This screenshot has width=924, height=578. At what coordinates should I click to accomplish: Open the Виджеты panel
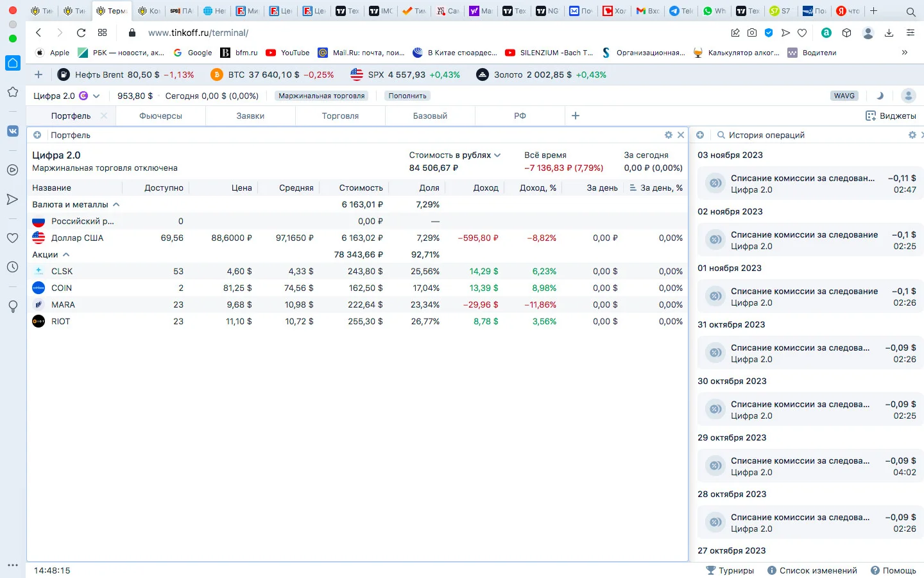click(891, 116)
